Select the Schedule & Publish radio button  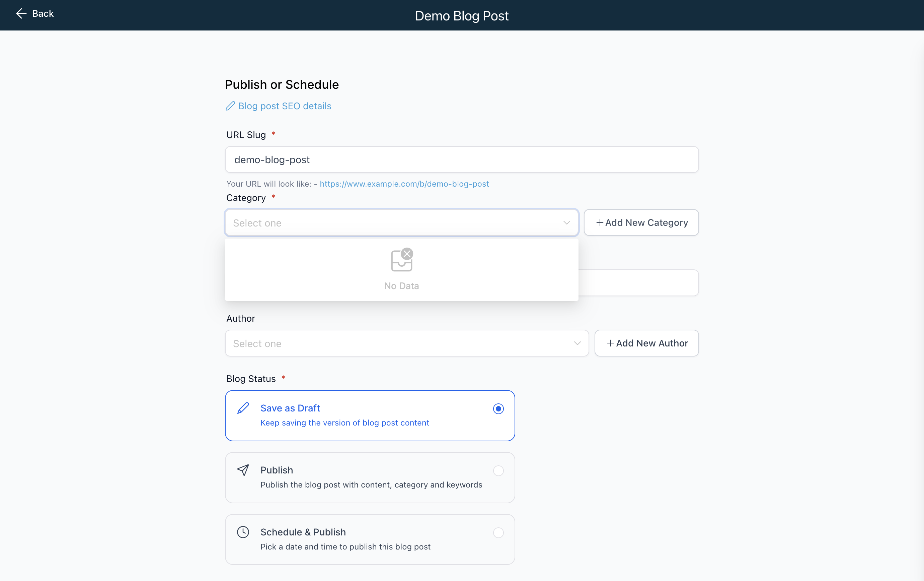pos(498,533)
